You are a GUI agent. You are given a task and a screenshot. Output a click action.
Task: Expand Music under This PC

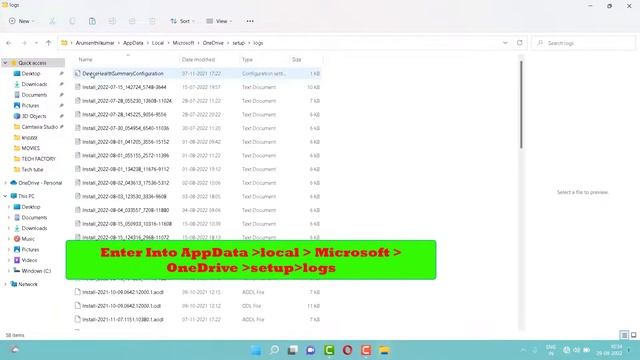coord(9,239)
